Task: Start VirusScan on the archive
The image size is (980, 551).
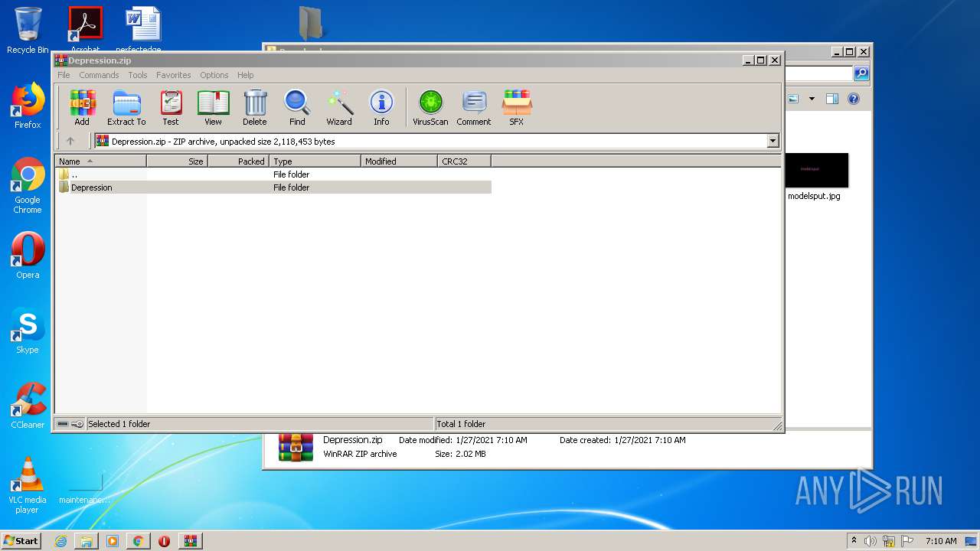Action: [x=430, y=107]
